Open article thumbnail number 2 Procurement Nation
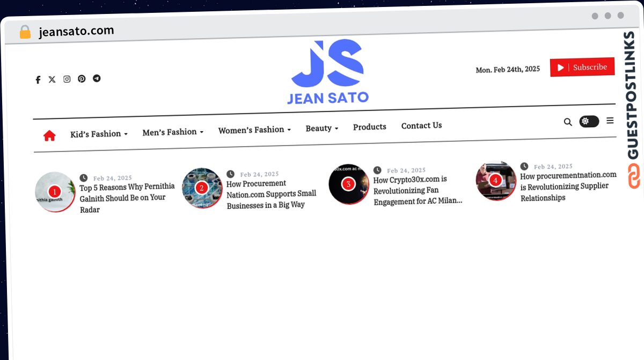The image size is (644, 360). coord(202,188)
